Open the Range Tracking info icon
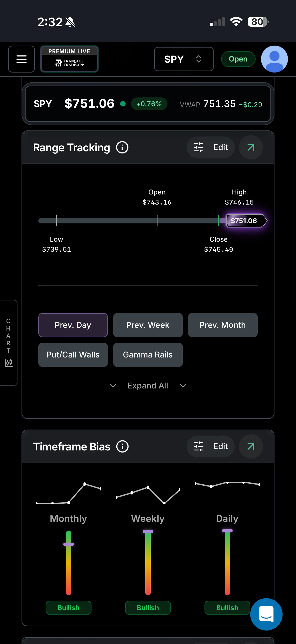Image resolution: width=296 pixels, height=644 pixels. coord(122,147)
